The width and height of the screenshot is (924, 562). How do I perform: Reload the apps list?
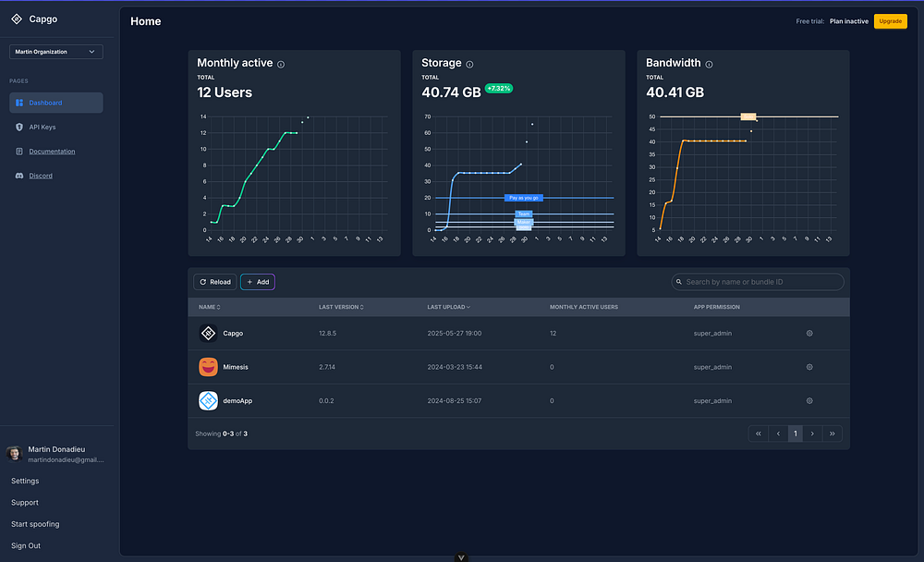tap(215, 282)
